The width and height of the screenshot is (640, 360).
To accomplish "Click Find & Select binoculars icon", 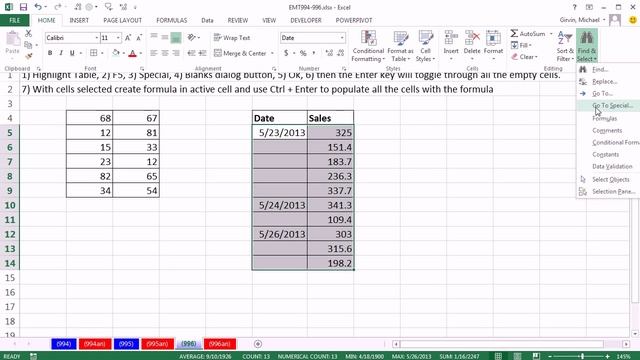I will [x=587, y=39].
